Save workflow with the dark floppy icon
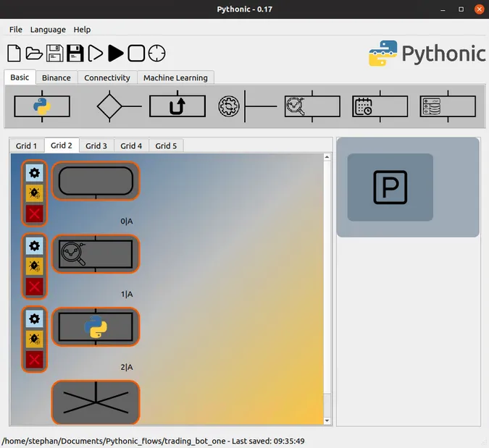The width and height of the screenshot is (489, 448). point(75,54)
